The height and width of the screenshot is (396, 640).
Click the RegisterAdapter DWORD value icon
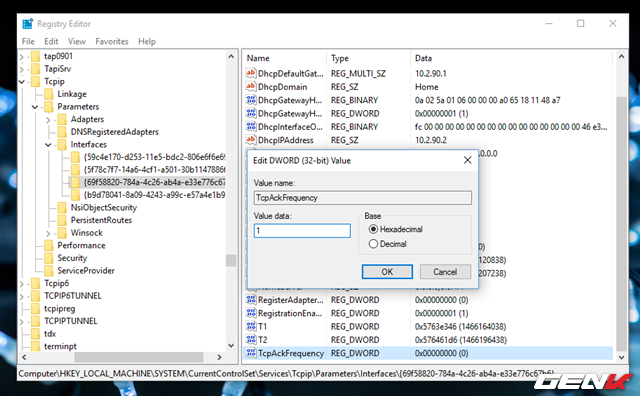tap(251, 300)
